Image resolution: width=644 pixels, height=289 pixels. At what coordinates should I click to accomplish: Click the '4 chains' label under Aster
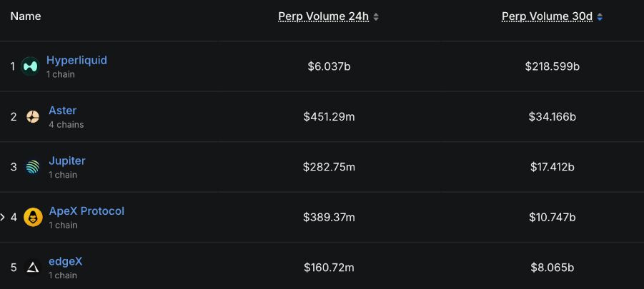pos(66,125)
